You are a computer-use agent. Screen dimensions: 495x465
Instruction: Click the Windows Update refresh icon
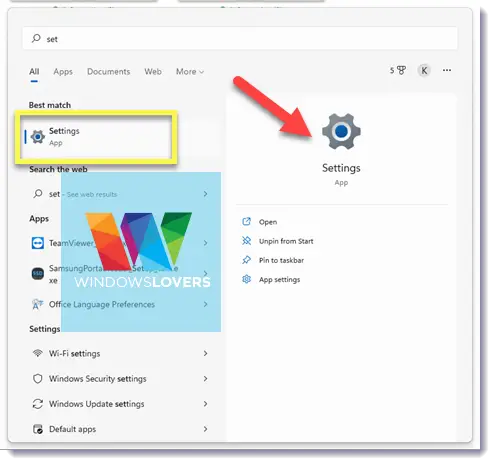click(x=38, y=404)
